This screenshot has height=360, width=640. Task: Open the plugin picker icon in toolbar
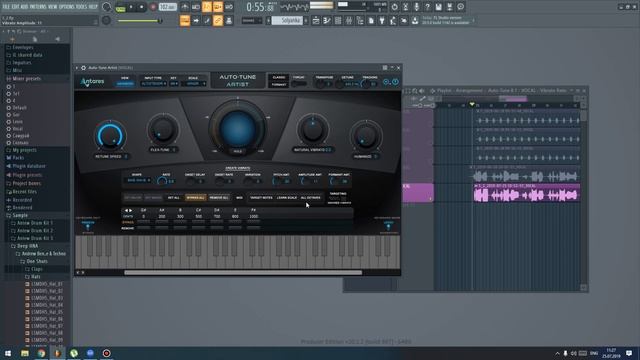[382, 20]
